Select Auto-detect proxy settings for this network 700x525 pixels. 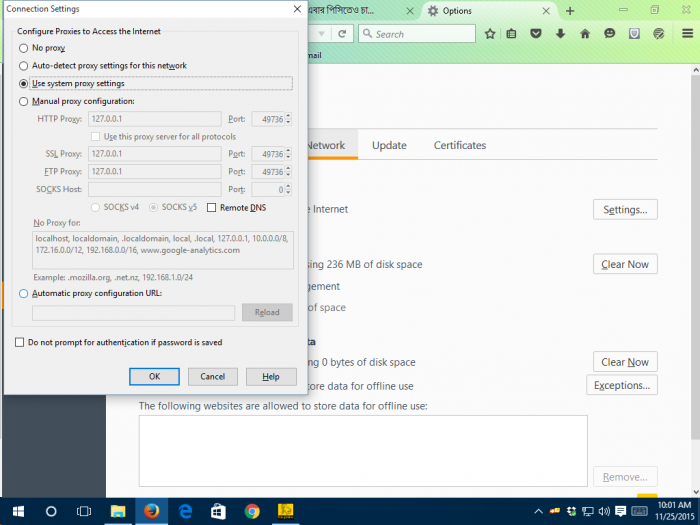pyautogui.click(x=23, y=66)
